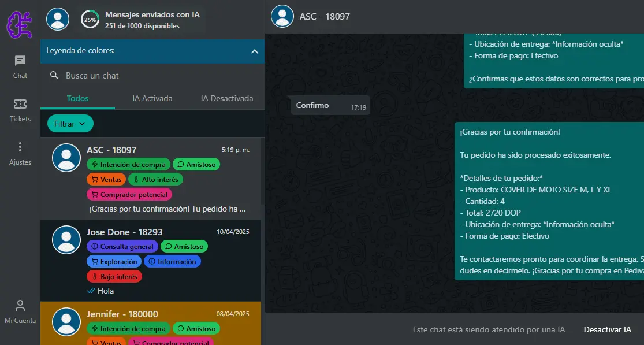Screen dimensions: 644x345
Task: Open the Tickets section in sidebar
Action: tap(20, 110)
